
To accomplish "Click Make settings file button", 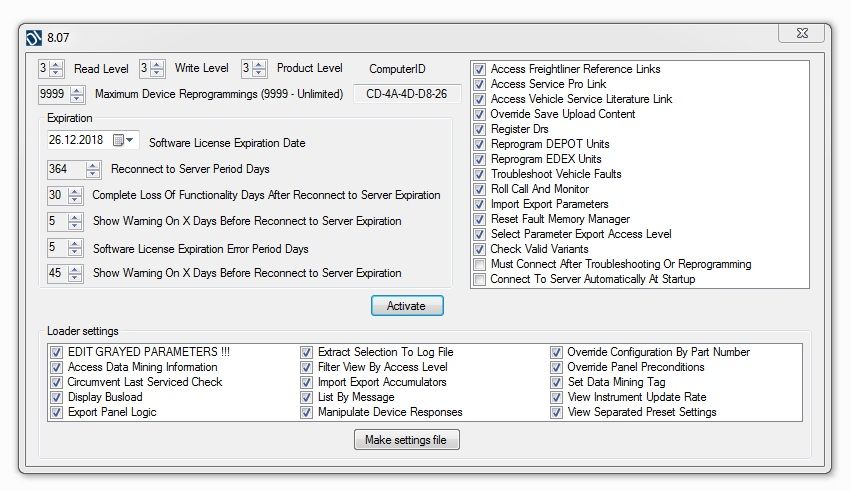I will click(406, 440).
